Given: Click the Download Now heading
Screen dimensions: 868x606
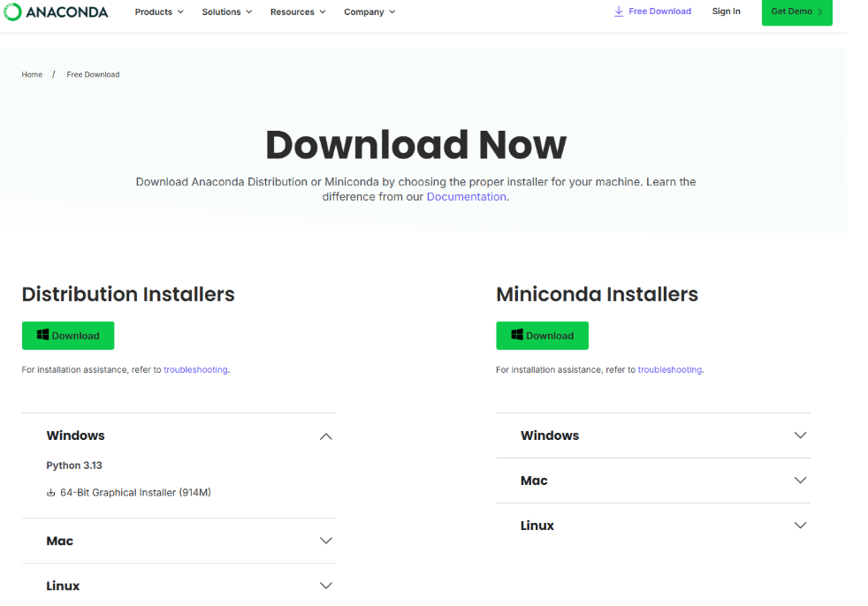Looking at the screenshot, I should point(415,145).
